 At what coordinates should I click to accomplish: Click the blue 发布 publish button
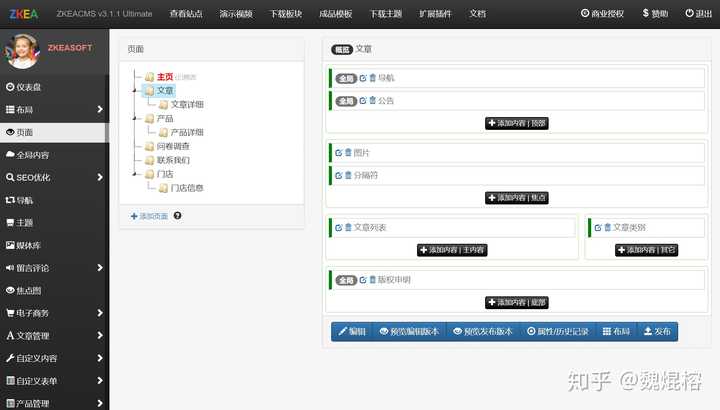point(657,331)
